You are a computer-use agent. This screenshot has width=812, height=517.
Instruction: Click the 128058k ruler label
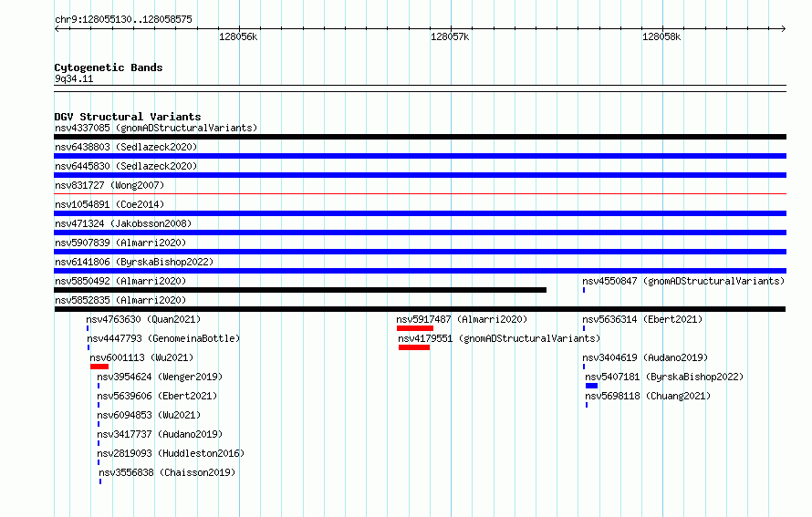coord(661,36)
